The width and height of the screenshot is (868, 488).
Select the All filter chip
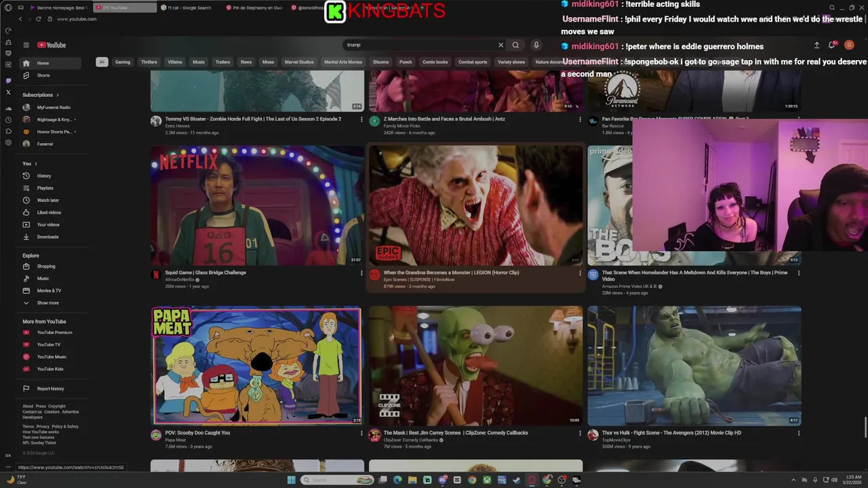[102, 62]
